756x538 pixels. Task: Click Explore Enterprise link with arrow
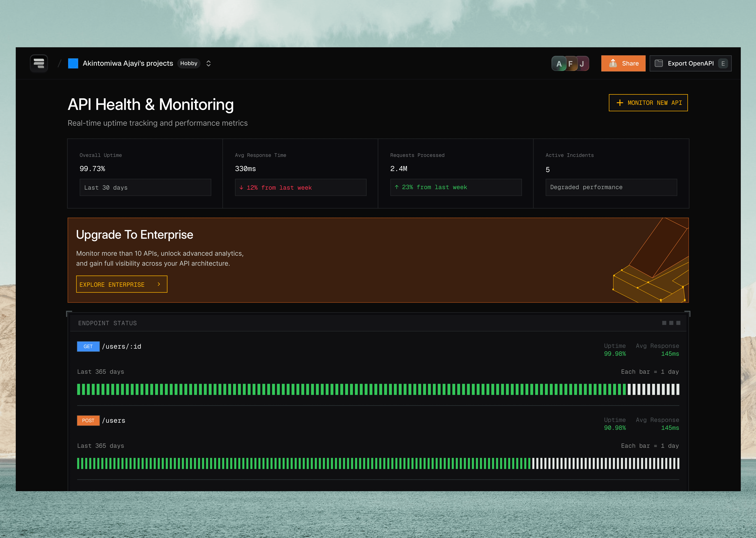pyautogui.click(x=122, y=284)
